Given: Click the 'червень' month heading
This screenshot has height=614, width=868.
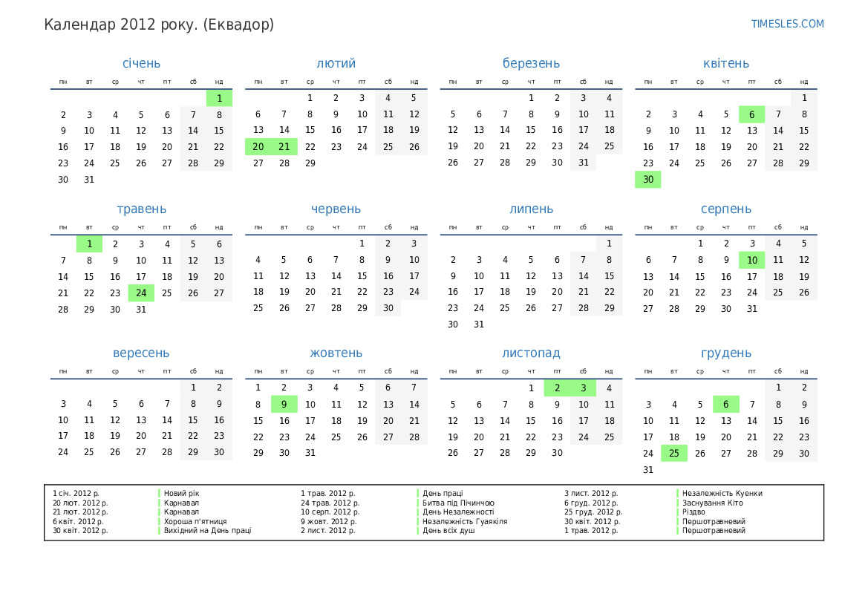Looking at the screenshot, I should point(336,209).
